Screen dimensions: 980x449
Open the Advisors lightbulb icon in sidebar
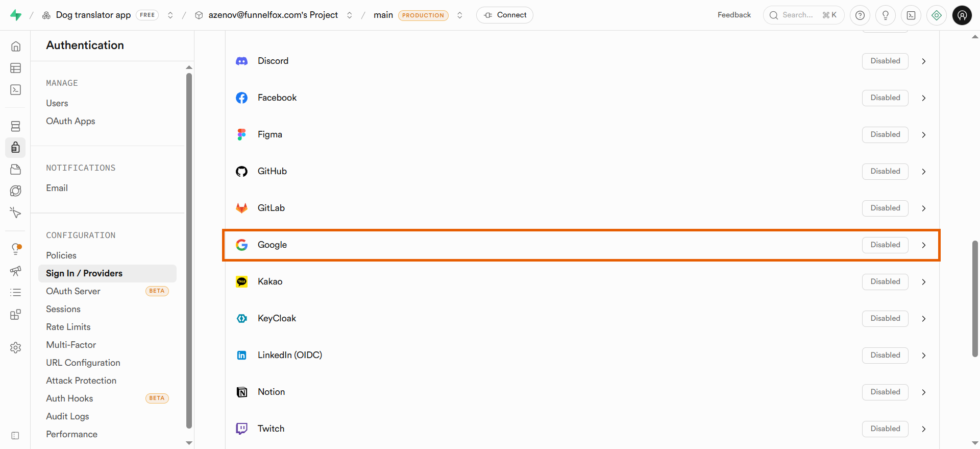(x=16, y=249)
